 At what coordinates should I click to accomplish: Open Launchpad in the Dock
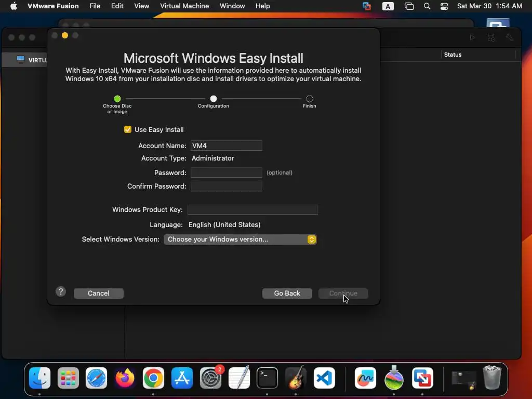pyautogui.click(x=68, y=378)
